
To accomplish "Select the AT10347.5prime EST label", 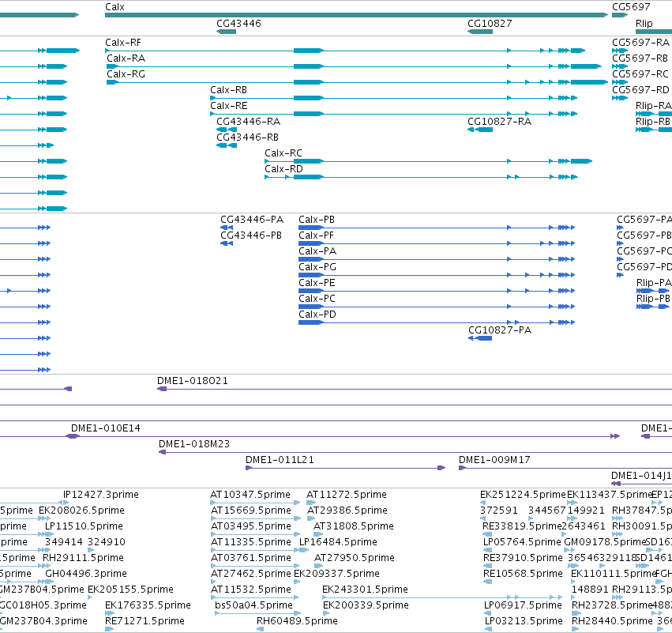I will point(250,495).
